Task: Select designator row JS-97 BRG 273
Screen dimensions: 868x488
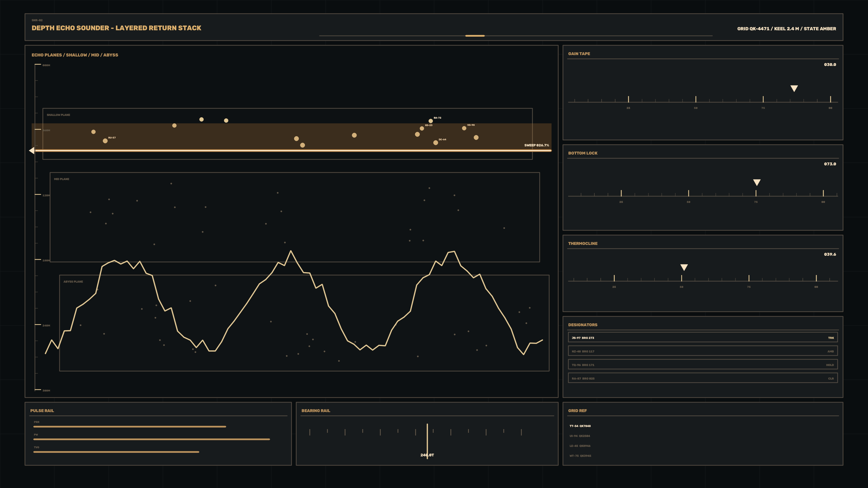Action: tap(703, 338)
